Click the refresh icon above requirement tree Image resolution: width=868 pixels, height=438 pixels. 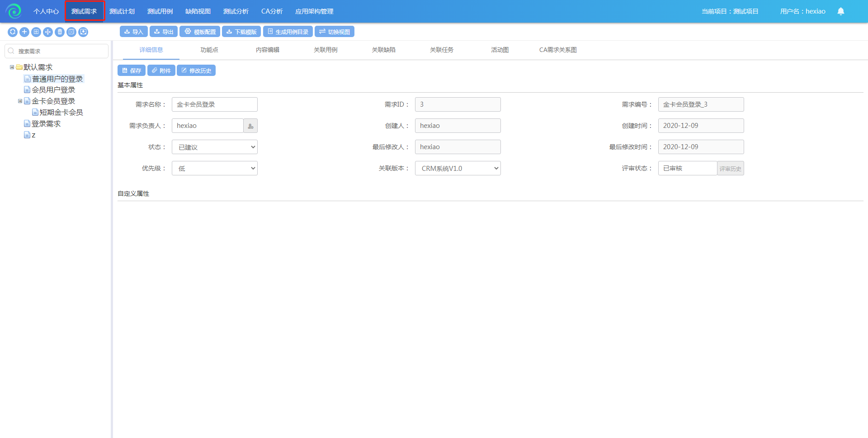click(x=13, y=32)
